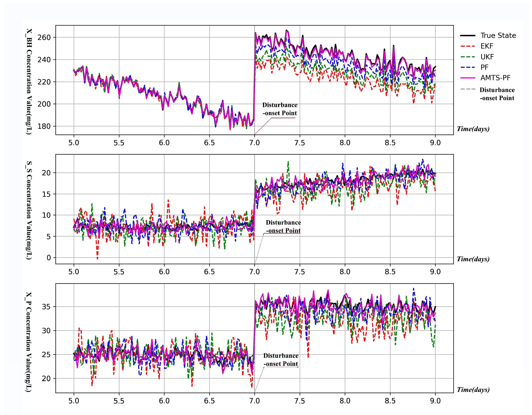Click the '5.5' x-tick under the X_P plot
The image size is (532, 415).
(119, 401)
